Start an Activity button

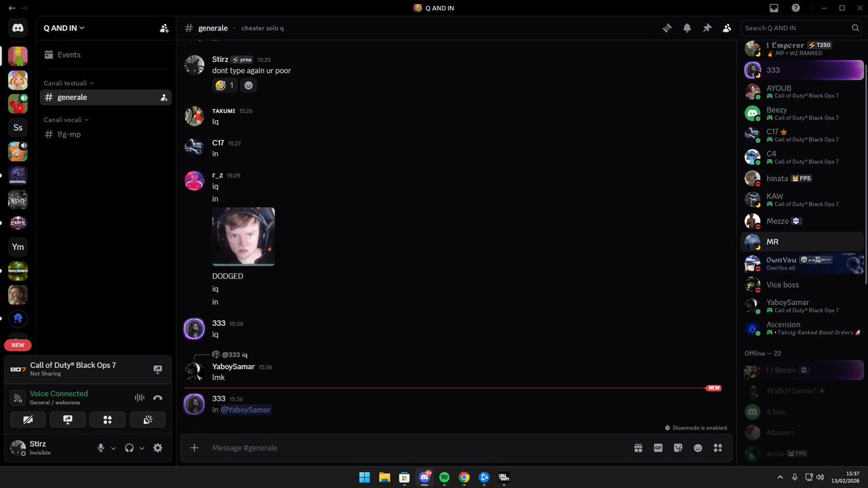tap(108, 419)
